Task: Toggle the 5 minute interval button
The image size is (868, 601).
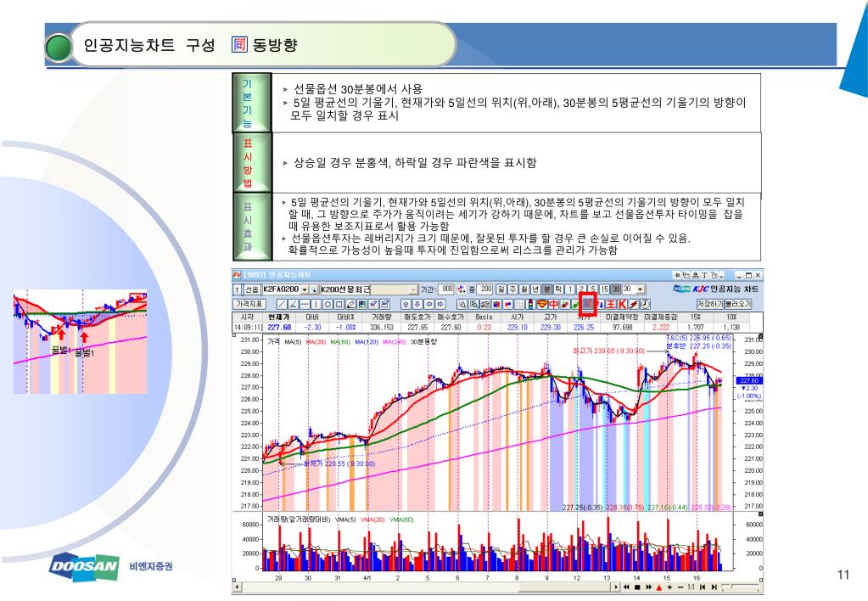Action: tap(593, 289)
